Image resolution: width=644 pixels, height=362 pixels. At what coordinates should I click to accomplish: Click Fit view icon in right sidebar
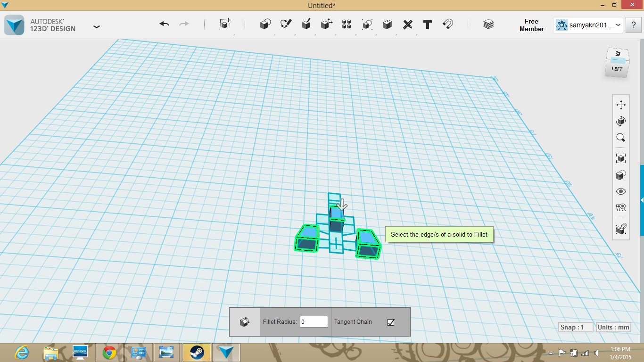[621, 158]
